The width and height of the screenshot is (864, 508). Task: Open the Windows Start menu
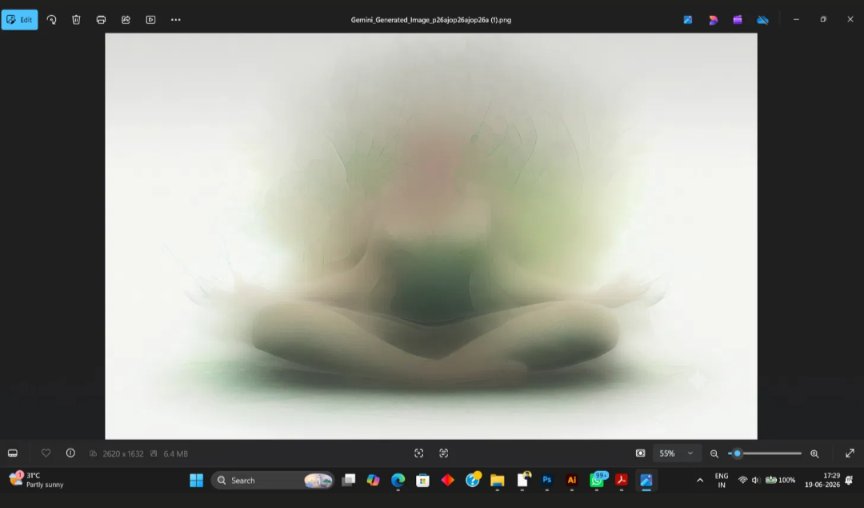[196, 480]
